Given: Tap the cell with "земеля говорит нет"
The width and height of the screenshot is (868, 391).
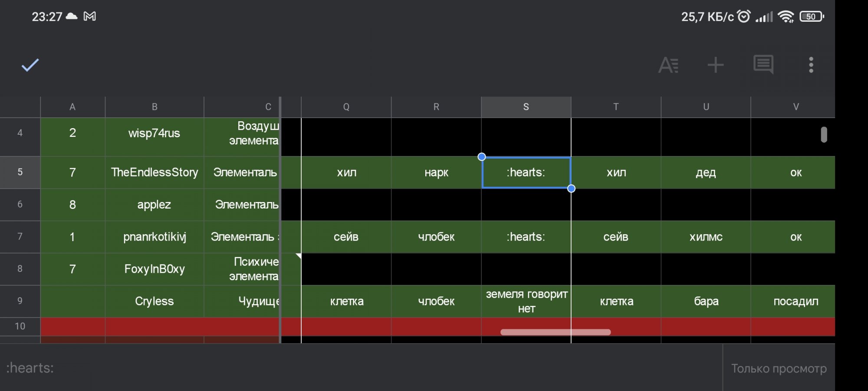Looking at the screenshot, I should tap(526, 302).
